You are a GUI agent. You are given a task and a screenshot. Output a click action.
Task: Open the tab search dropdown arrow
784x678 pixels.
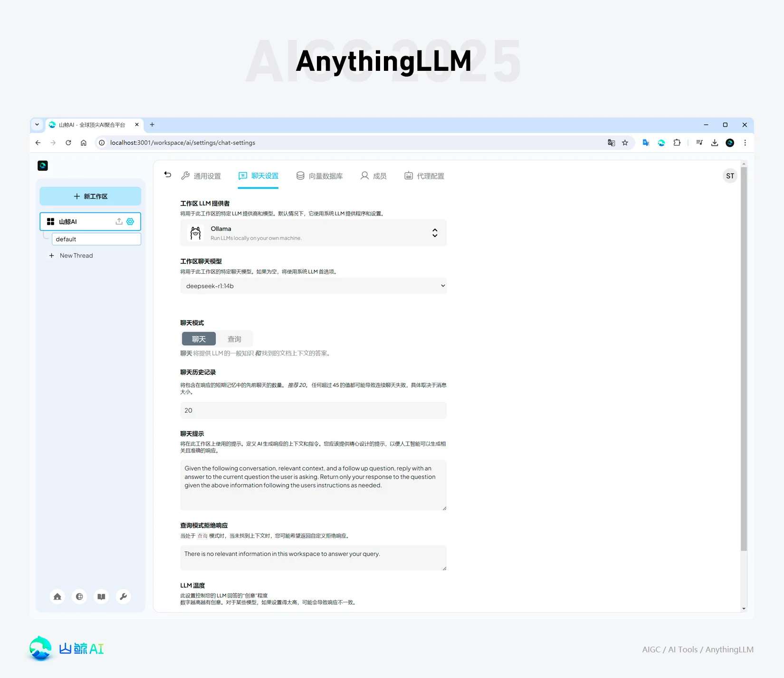click(37, 125)
